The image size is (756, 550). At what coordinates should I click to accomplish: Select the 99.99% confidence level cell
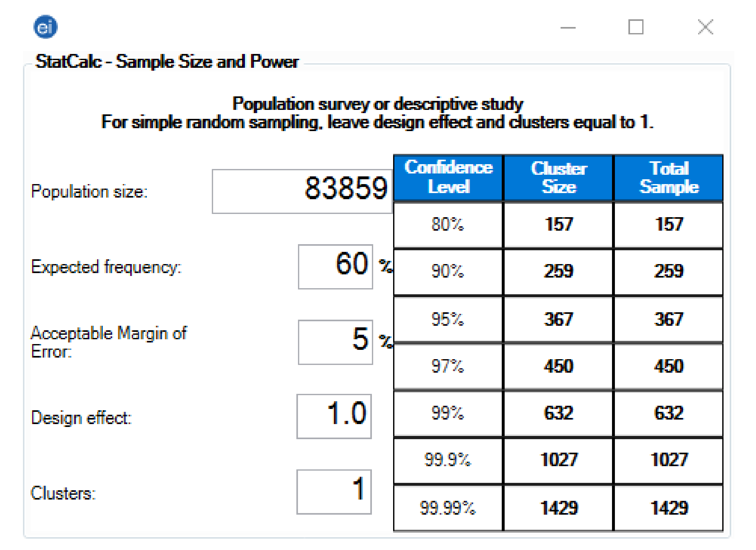pos(448,508)
